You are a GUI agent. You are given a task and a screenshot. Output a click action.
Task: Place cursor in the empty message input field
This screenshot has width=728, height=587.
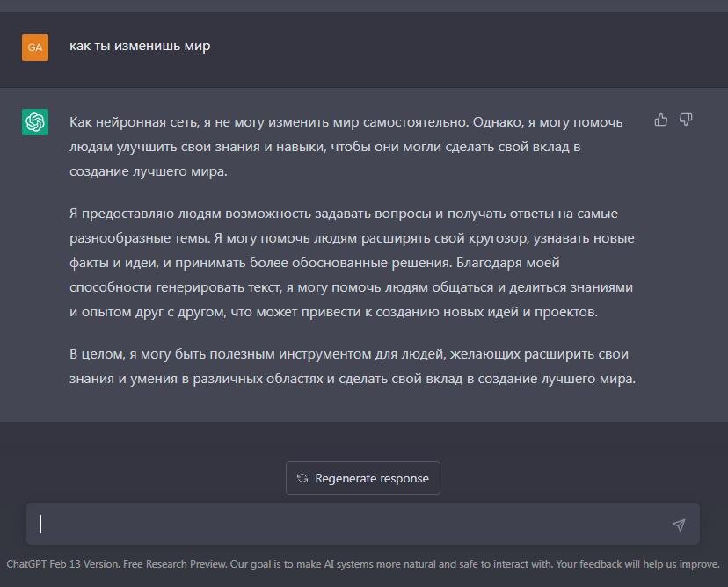click(x=352, y=524)
